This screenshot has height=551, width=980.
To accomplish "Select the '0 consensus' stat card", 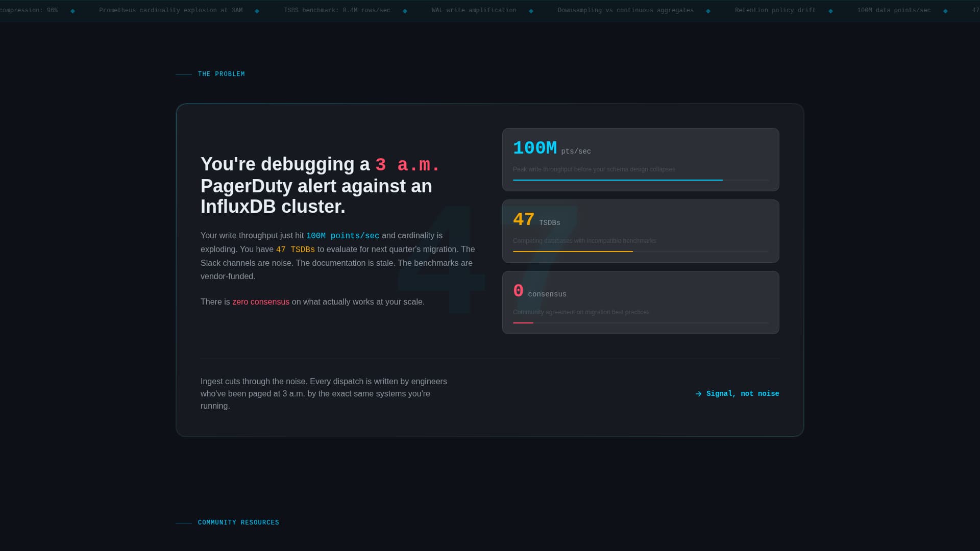I will tap(641, 303).
